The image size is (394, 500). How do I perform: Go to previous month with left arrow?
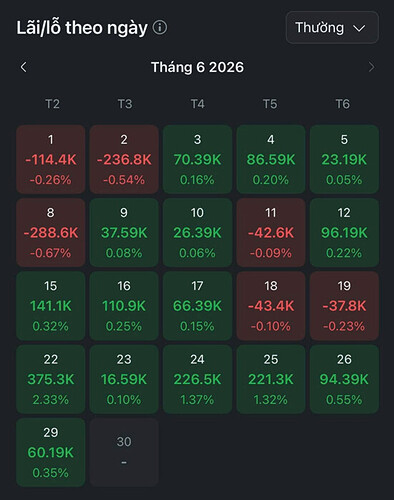coord(23,67)
